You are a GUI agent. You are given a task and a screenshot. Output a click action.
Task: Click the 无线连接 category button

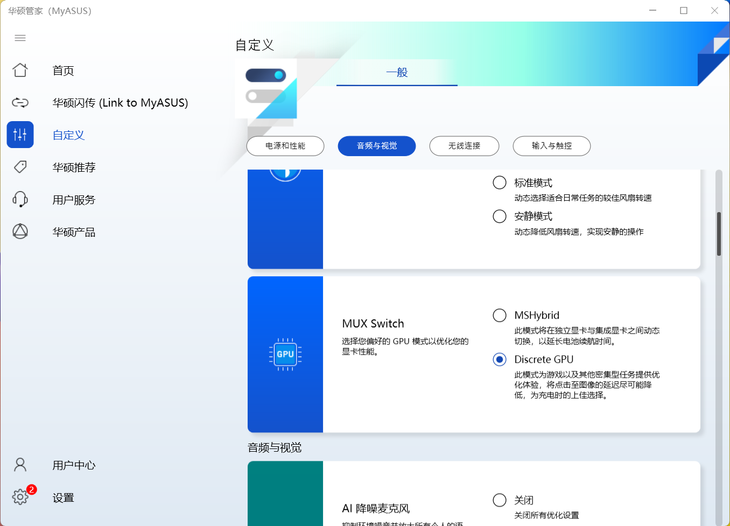click(464, 146)
